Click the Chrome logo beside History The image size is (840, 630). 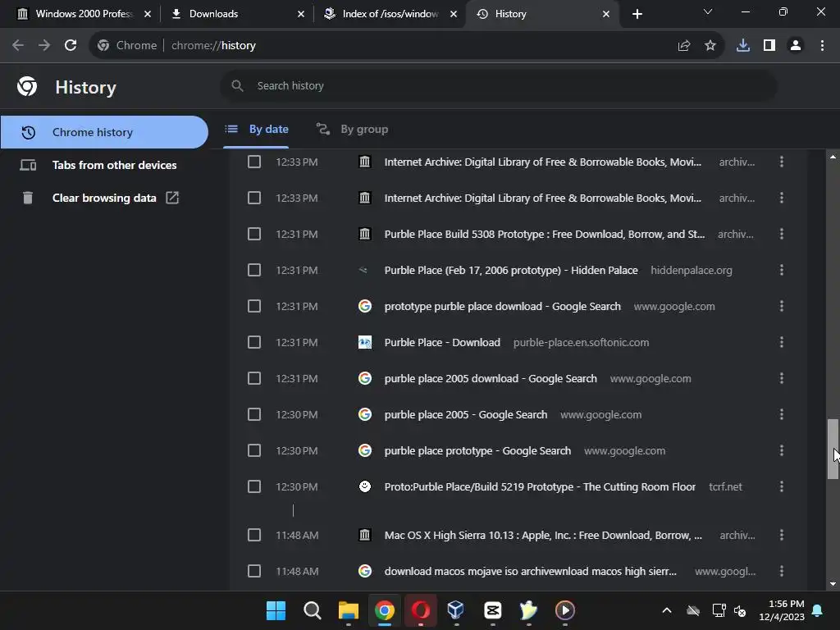27,86
